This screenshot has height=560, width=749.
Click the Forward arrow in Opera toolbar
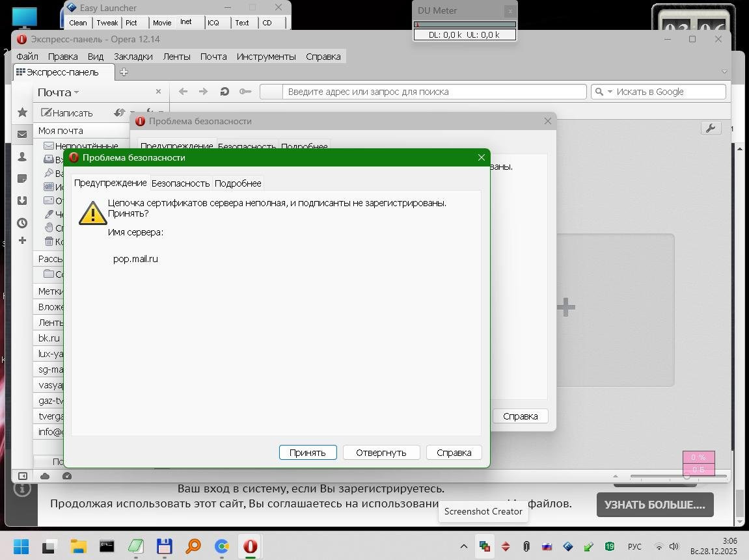click(x=204, y=91)
